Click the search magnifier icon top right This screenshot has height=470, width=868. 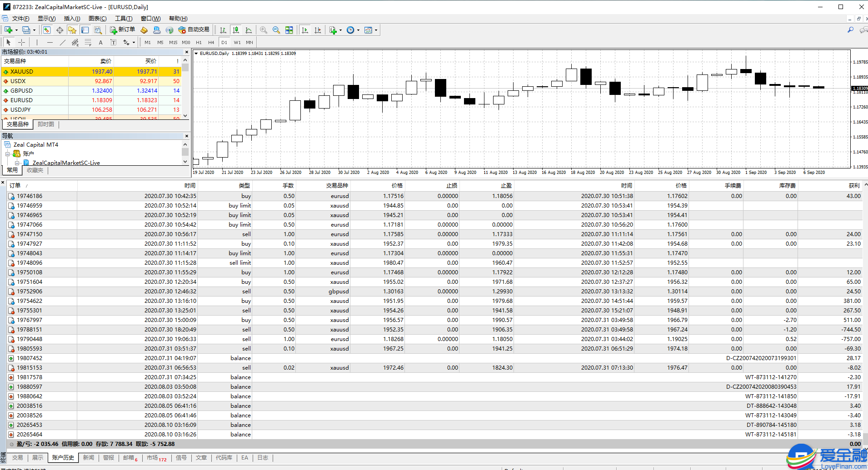[x=851, y=30]
